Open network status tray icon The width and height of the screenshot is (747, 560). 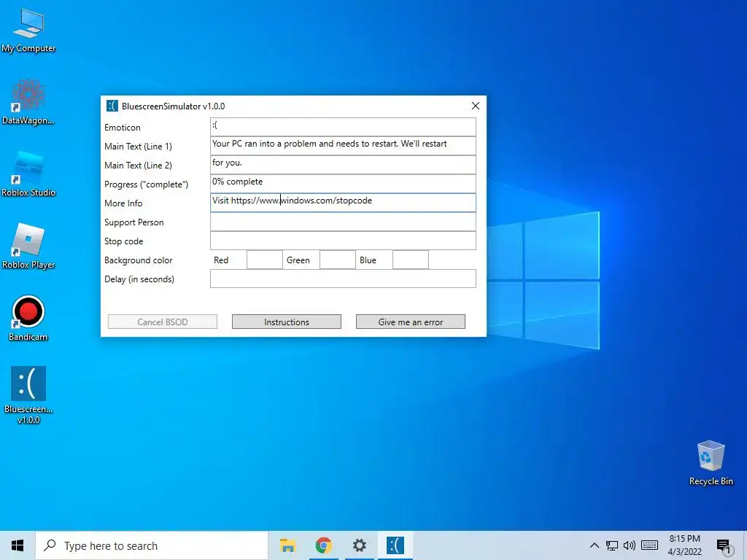612,545
